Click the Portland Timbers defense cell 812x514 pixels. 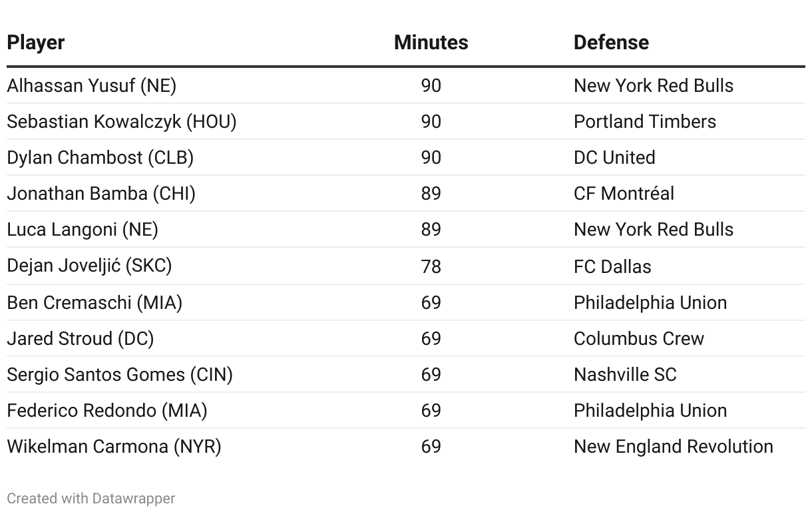coord(645,122)
